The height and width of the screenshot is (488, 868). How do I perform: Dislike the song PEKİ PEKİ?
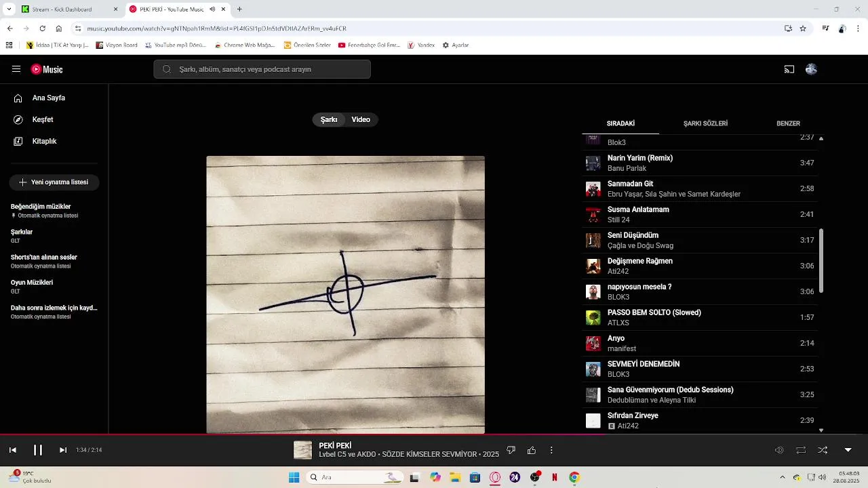[511, 450]
